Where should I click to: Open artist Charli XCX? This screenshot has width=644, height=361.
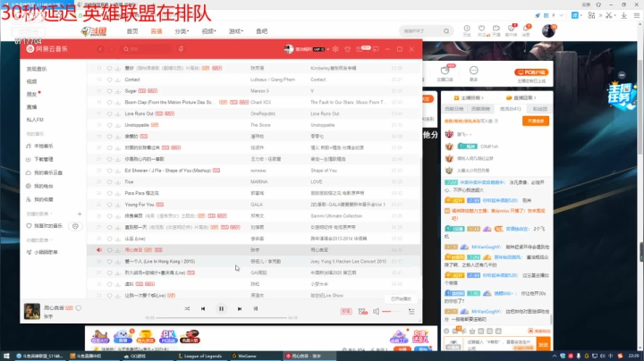click(x=261, y=103)
